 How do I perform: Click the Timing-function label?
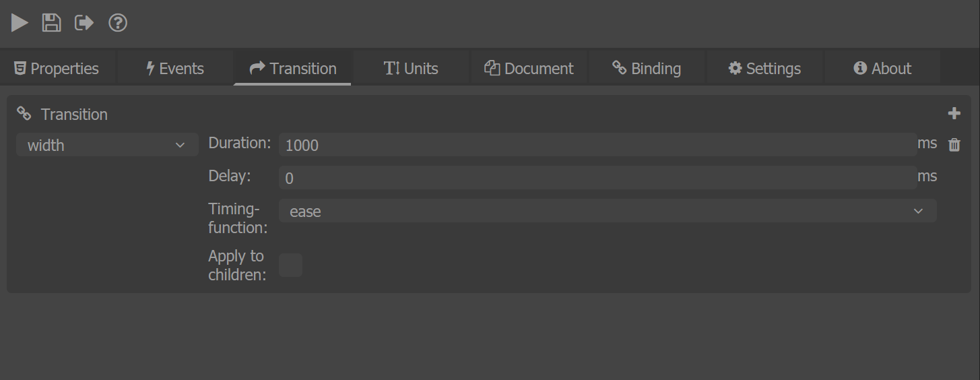238,218
